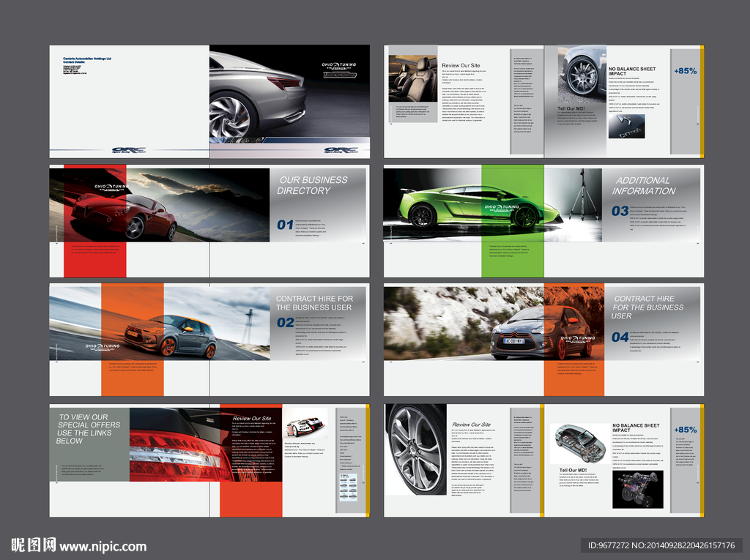Select the red Alfa Romeo sports car image
Viewport: 750px width, 560px height.
point(159,205)
